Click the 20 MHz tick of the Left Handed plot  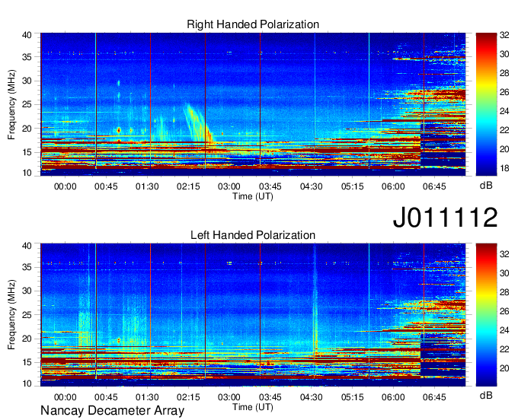pos(27,339)
